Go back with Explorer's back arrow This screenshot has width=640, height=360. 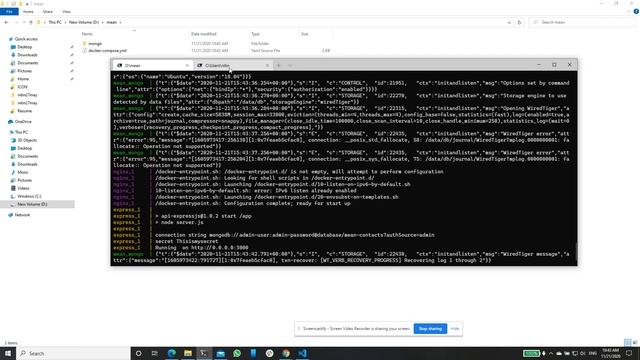[x=6, y=22]
